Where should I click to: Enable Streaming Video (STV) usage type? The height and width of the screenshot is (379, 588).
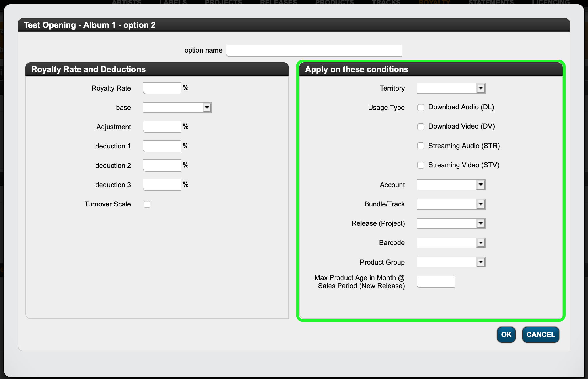(421, 165)
